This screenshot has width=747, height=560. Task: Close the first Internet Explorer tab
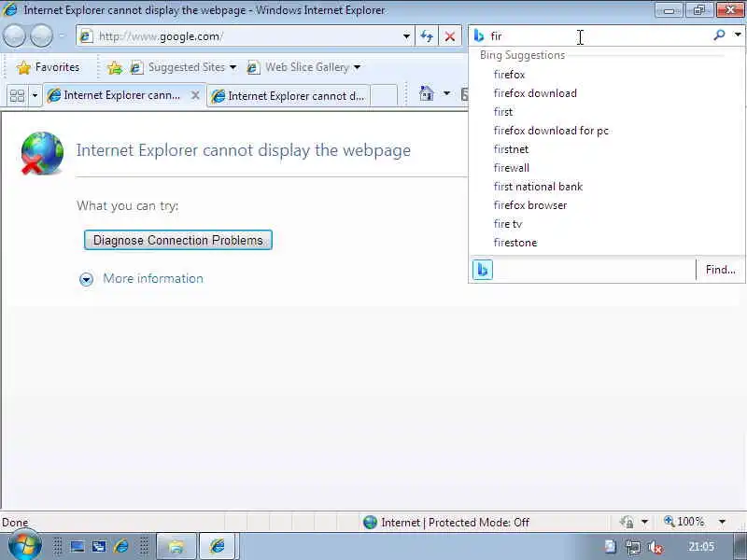pyautogui.click(x=195, y=95)
